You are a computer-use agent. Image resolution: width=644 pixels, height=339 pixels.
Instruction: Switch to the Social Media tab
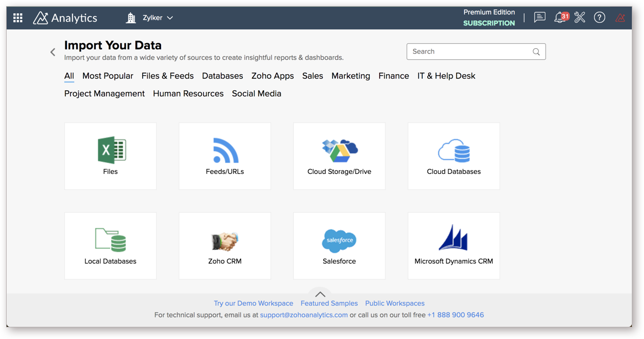[x=257, y=94]
